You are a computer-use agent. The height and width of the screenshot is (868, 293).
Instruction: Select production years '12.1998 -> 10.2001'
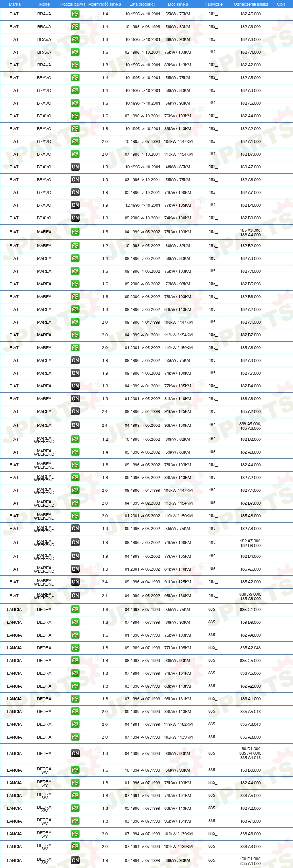[x=142, y=205]
